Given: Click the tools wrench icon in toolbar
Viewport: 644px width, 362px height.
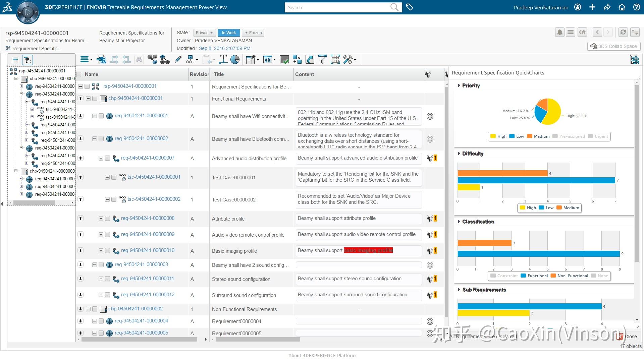Looking at the screenshot, I should (348, 60).
